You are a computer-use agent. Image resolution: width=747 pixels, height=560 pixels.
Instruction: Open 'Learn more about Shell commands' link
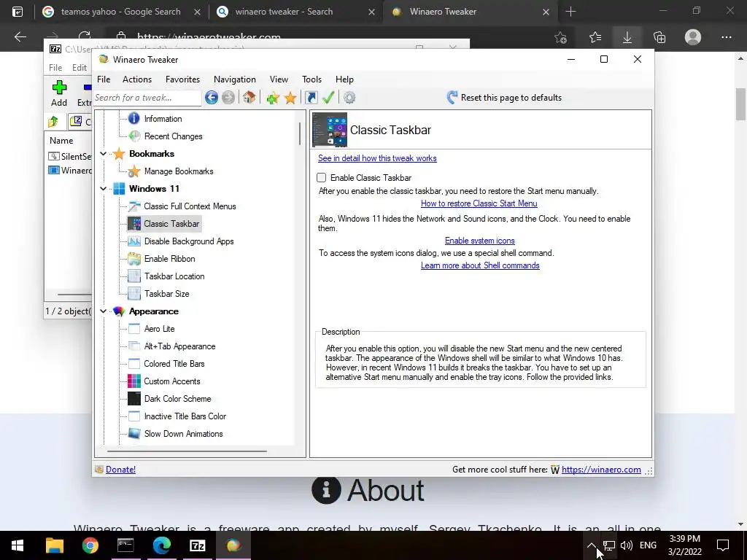tap(480, 265)
